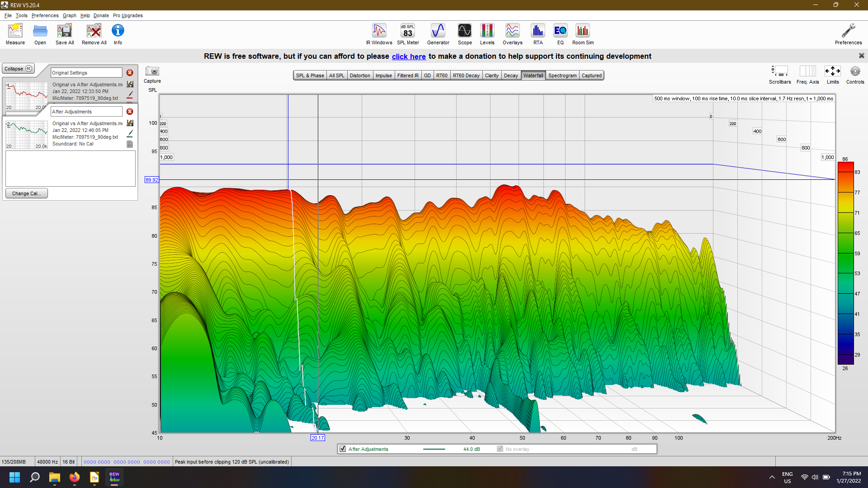This screenshot has width=868, height=488.
Task: Open Preferences via the wrench icon
Action: pyautogui.click(x=848, y=34)
